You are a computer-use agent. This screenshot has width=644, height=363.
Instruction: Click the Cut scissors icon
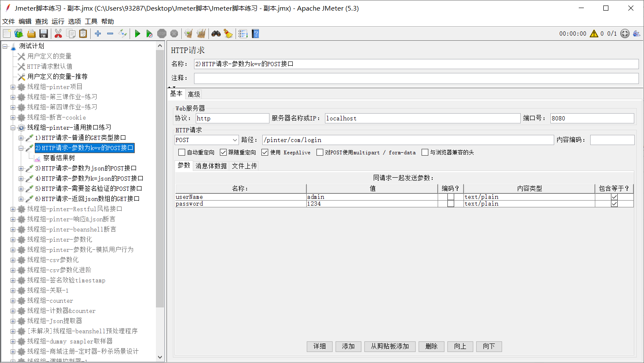[x=58, y=34]
